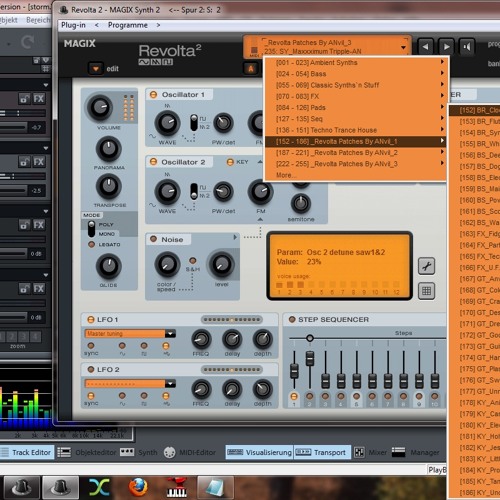500x500 pixels.
Task: Click the A bank button
Action: [x=251, y=69]
